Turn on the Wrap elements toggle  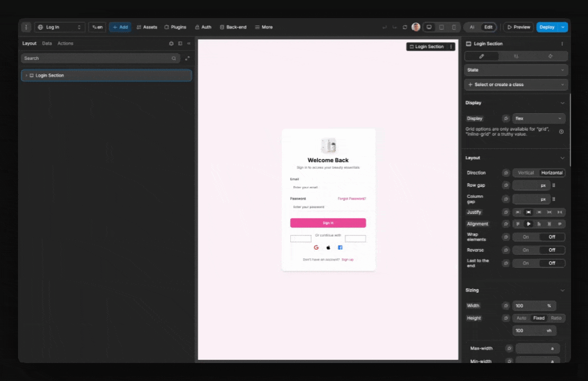tap(525, 237)
